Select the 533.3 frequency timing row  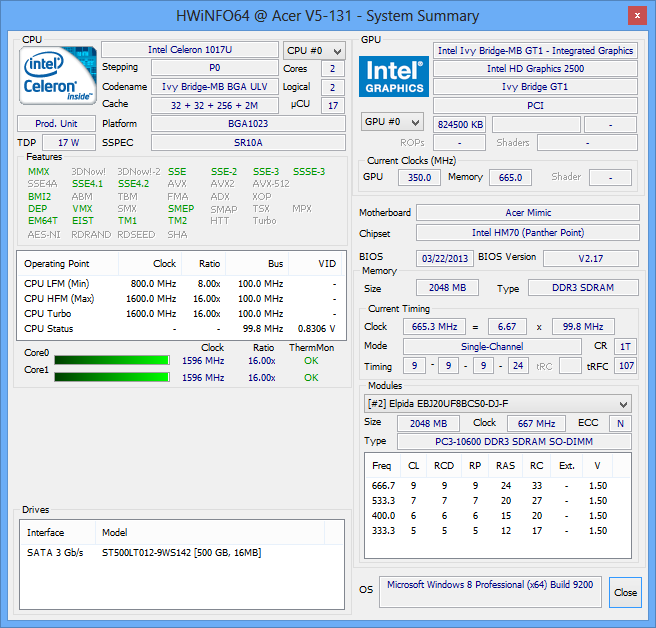click(x=497, y=501)
